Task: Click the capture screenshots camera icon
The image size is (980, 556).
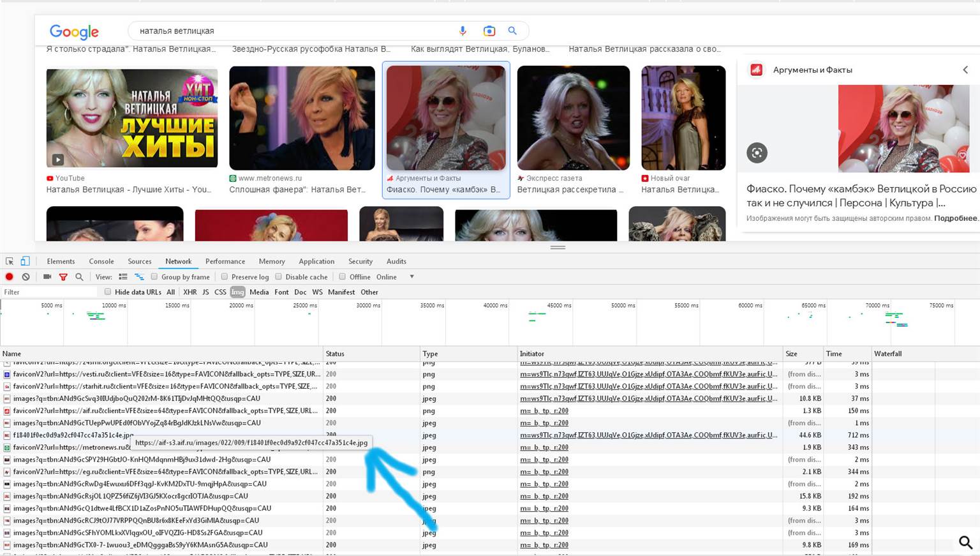Action: point(47,277)
